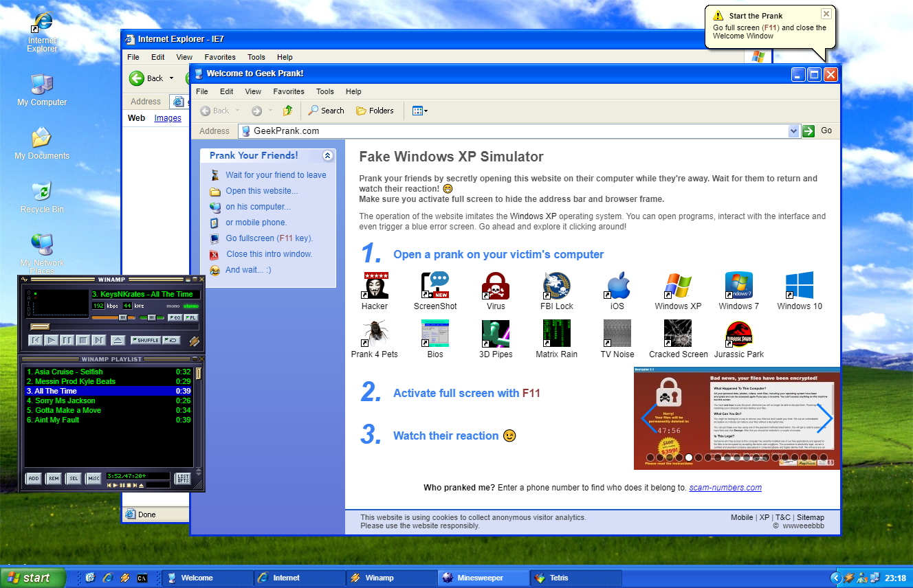Viewport: 913px width, 588px height.
Task: Expand the GeekPrank.com address dropdown
Action: pyautogui.click(x=794, y=131)
